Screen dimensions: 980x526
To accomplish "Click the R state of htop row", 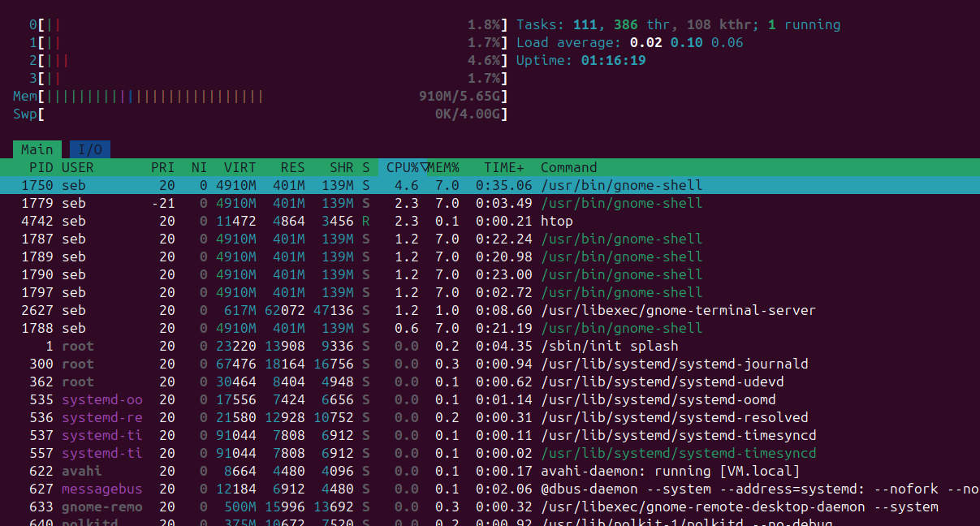I will coord(366,221).
